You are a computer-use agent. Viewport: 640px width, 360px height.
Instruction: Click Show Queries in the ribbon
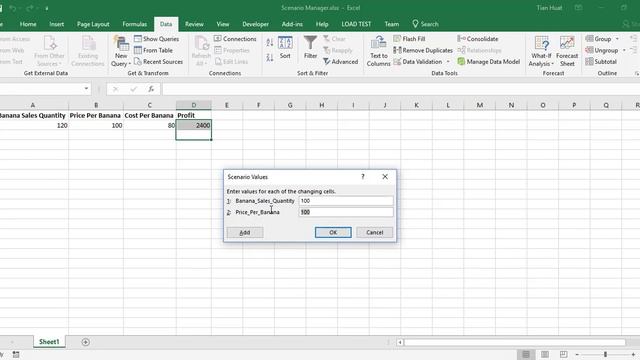(x=157, y=39)
